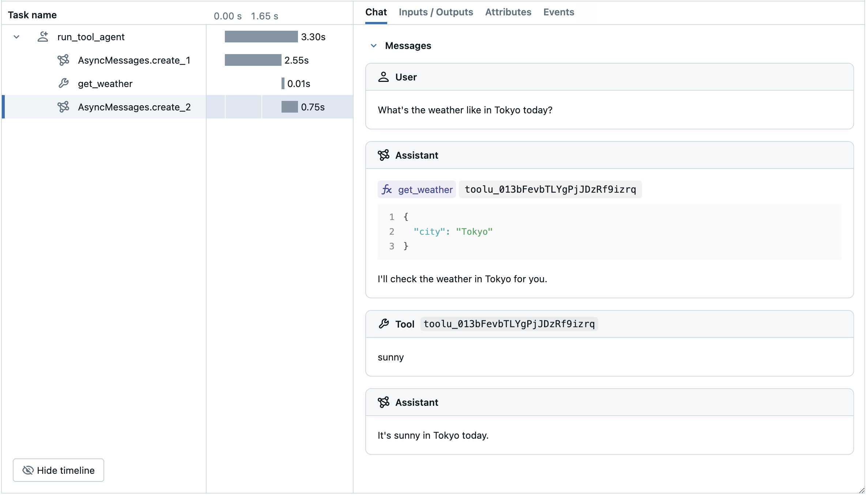The image size is (868, 495).
Task: Click the wrench icon in Tool message header
Action: [x=384, y=324]
